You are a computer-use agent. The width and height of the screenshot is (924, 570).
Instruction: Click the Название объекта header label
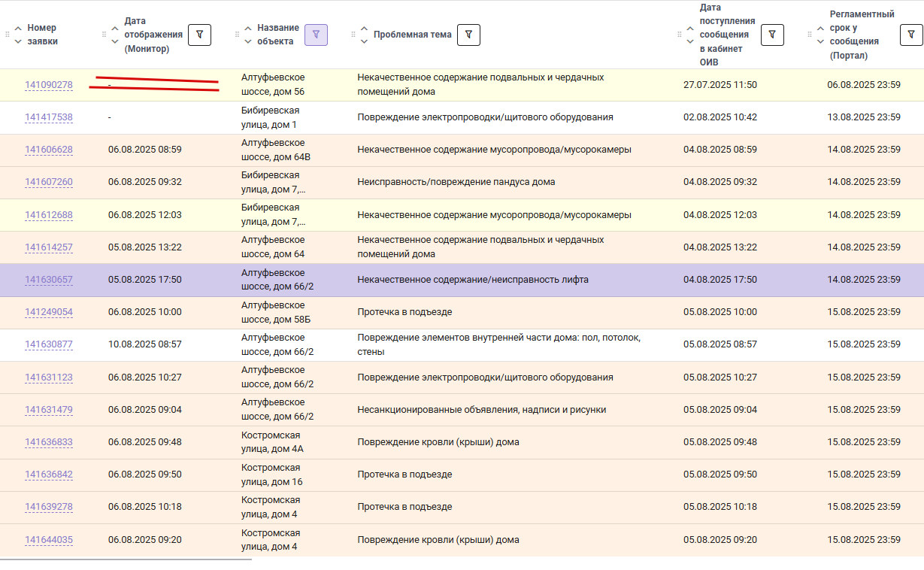tap(278, 35)
